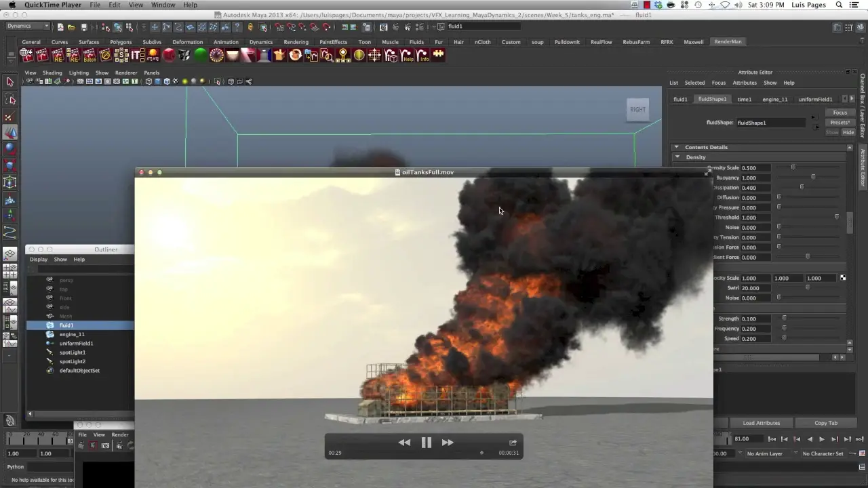Click the Hide button in Attribute Editor
868x488 pixels.
point(848,133)
